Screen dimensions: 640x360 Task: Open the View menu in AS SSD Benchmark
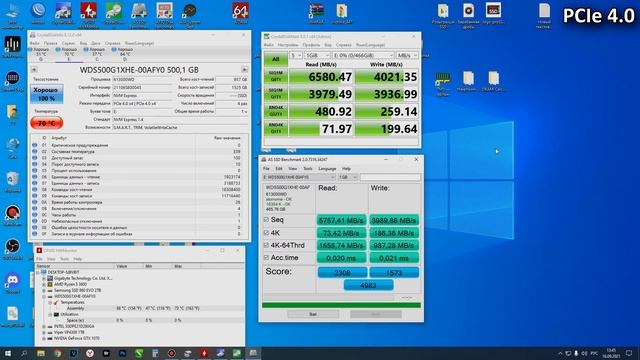coord(293,169)
